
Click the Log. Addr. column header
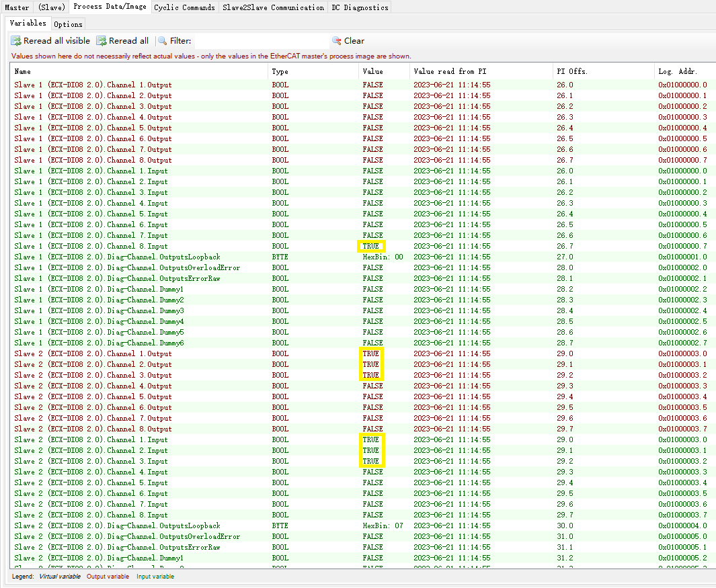point(678,71)
